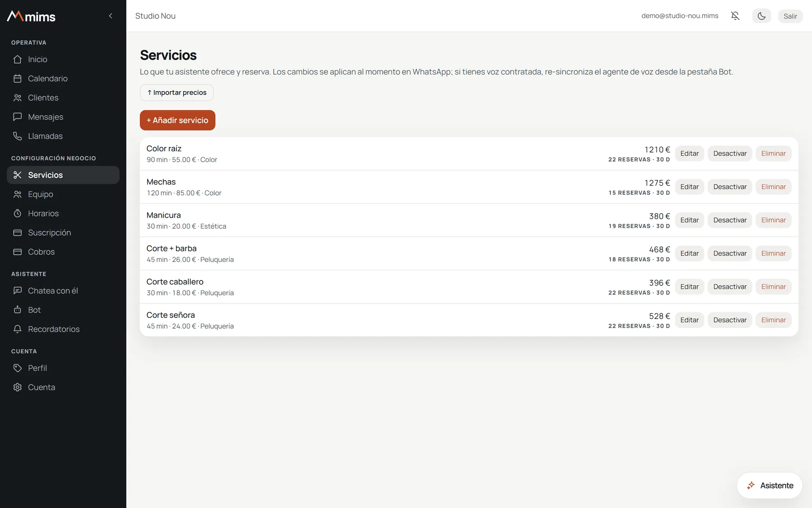The image size is (812, 508).
Task: Click the Horarios clock icon
Action: (18, 213)
